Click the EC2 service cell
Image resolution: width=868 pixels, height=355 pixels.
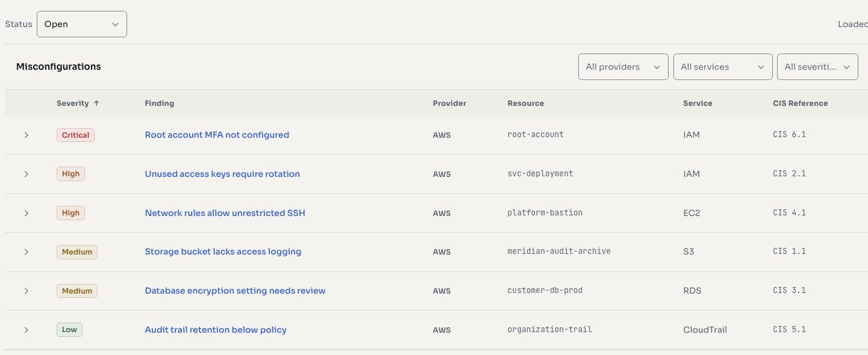[692, 213]
